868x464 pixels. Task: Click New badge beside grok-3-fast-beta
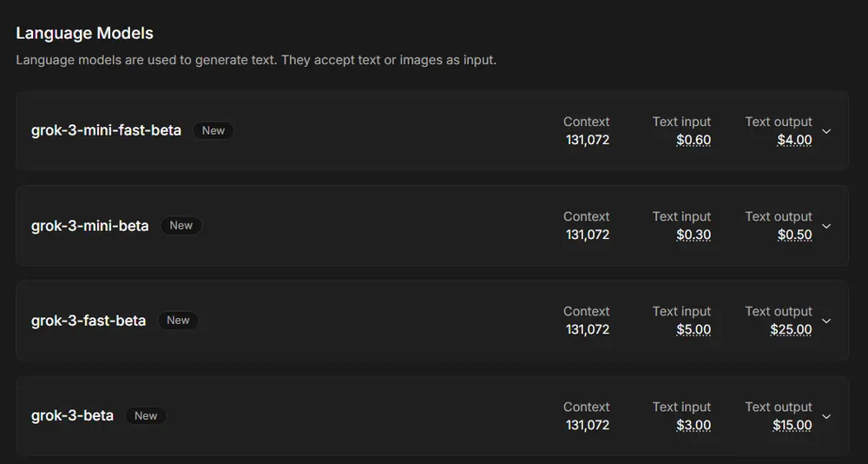point(178,321)
